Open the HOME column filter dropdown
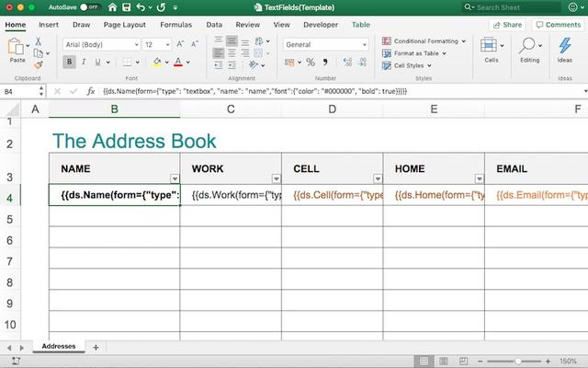This screenshot has width=588, height=368. (x=480, y=178)
